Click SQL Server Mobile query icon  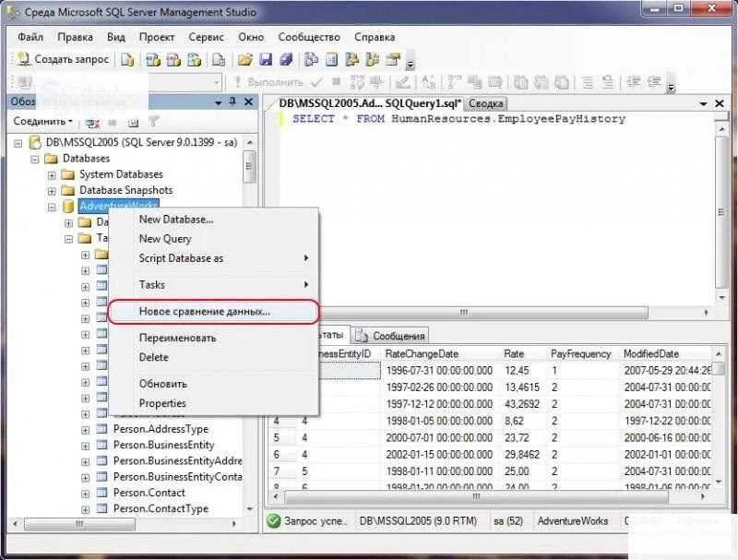[219, 59]
